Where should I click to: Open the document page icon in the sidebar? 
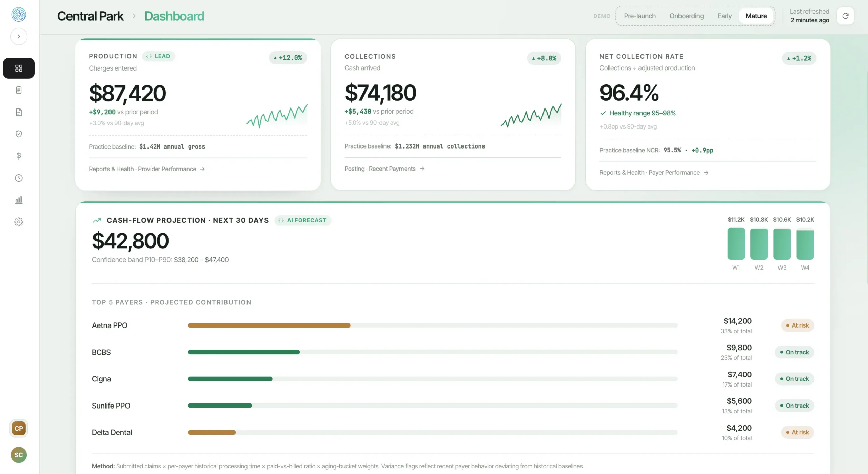(19, 112)
